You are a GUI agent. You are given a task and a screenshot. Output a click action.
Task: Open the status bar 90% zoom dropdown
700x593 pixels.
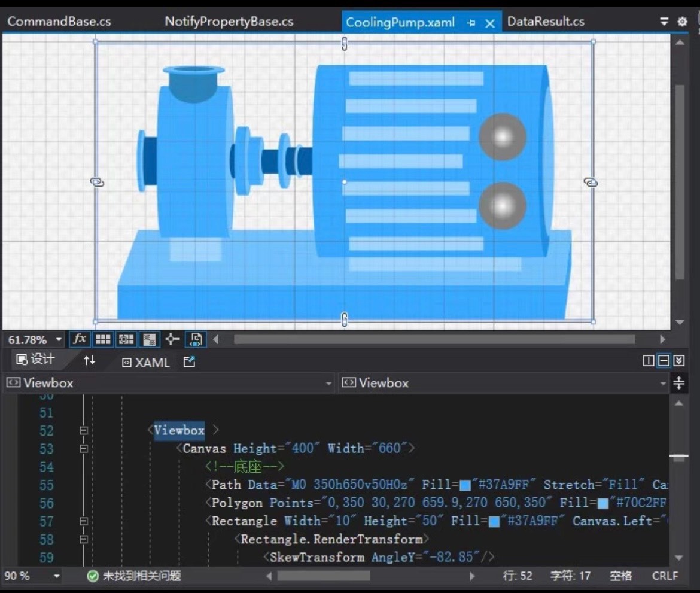(x=58, y=576)
